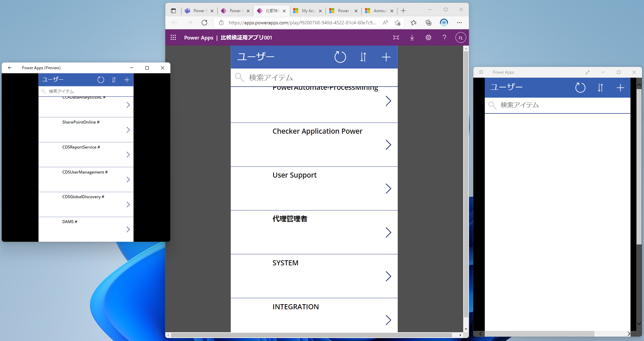
Task: Open Edge settings and more menu
Action: click(459, 23)
